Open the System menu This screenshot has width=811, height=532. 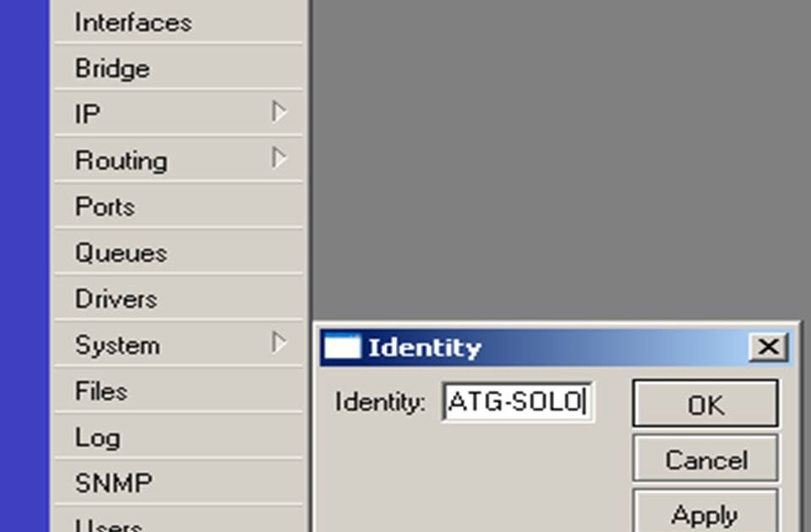pos(117,345)
